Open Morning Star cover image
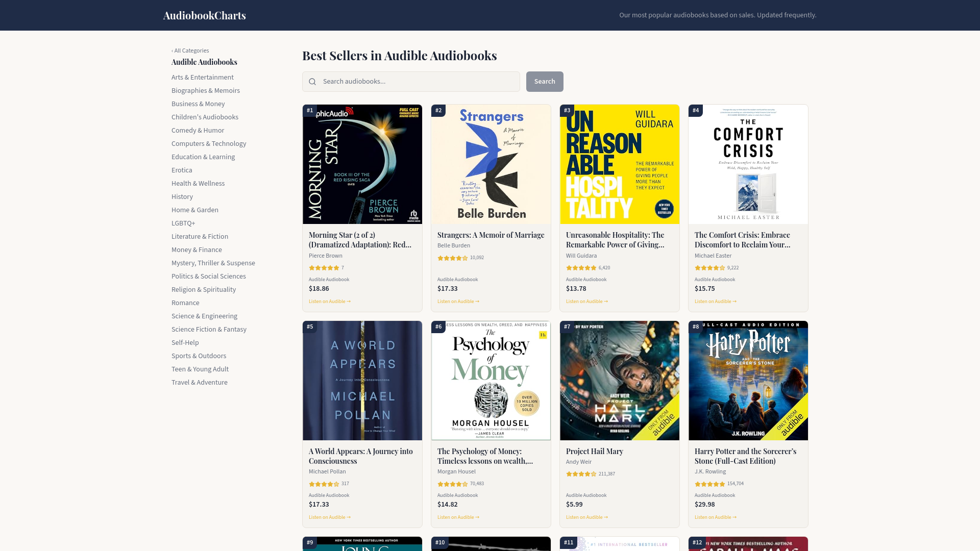This screenshot has width=980, height=551. [x=362, y=164]
